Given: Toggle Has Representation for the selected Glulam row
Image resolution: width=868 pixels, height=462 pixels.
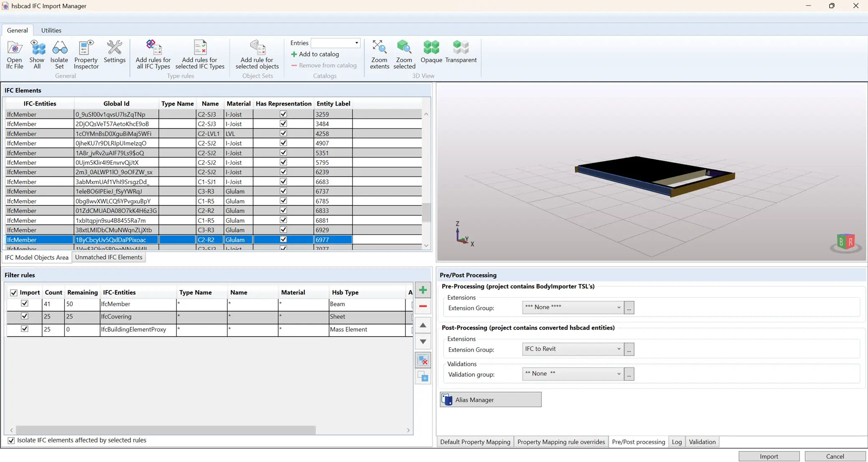Looking at the screenshot, I should click(283, 239).
